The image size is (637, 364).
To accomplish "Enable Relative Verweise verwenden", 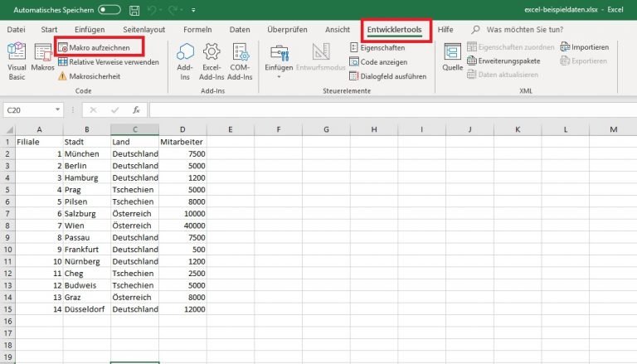I will (x=109, y=61).
